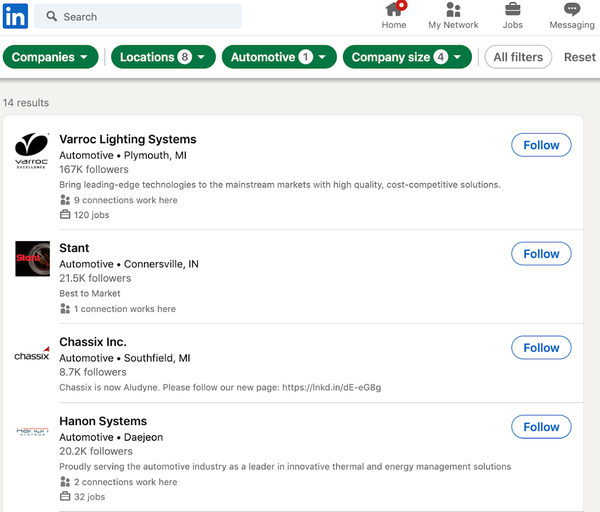Viewport: 600px width, 512px height.
Task: Click the Stant logo thumbnail
Action: point(32,259)
